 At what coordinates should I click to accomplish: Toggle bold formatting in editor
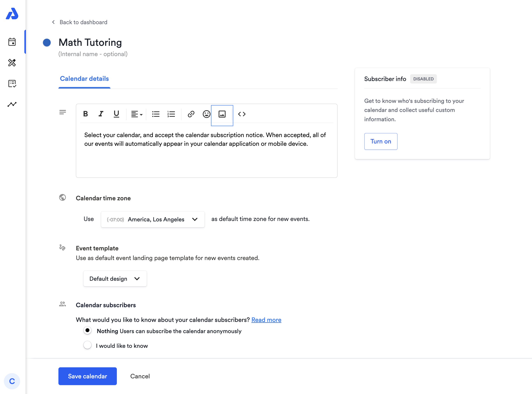[86, 114]
